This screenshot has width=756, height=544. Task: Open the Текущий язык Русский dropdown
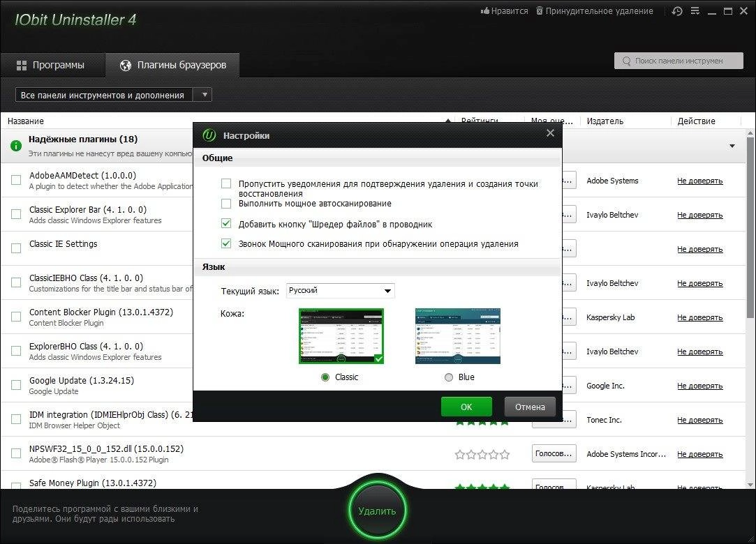pyautogui.click(x=341, y=291)
